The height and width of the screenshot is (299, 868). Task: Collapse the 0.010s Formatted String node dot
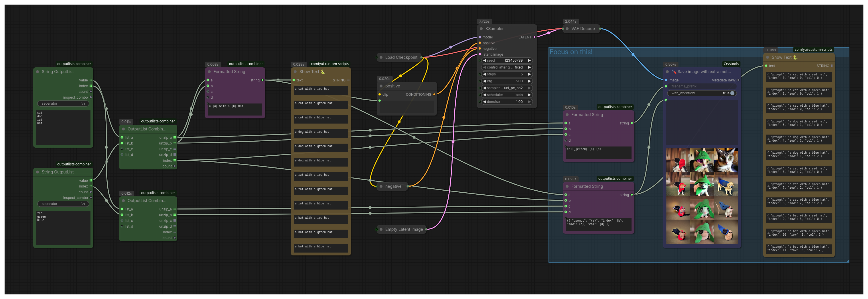(x=567, y=115)
